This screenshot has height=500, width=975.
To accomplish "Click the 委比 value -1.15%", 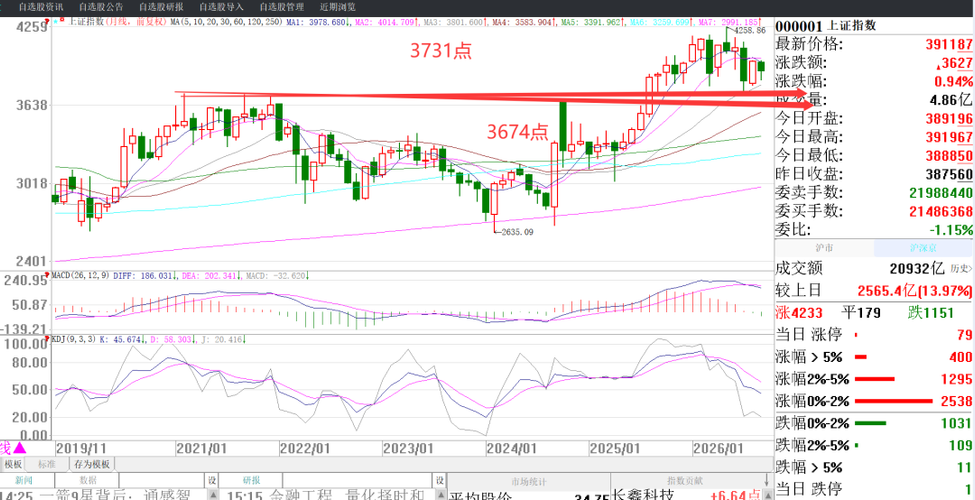I will coord(949,230).
